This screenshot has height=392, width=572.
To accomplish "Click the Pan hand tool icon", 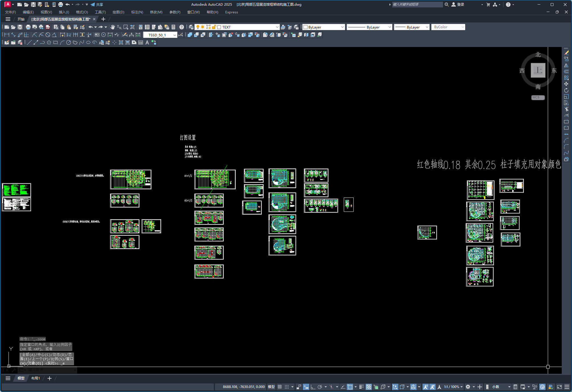I will click(x=113, y=27).
